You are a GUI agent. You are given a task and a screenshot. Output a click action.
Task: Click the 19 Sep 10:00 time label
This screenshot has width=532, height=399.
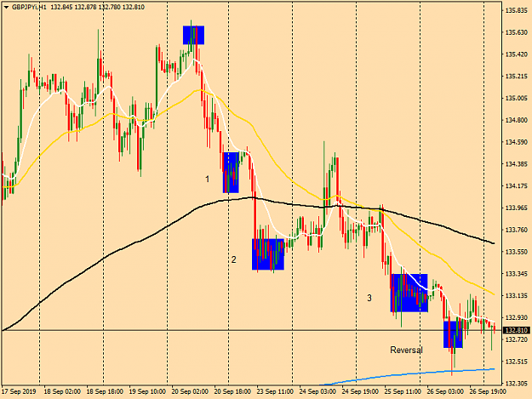point(147,391)
